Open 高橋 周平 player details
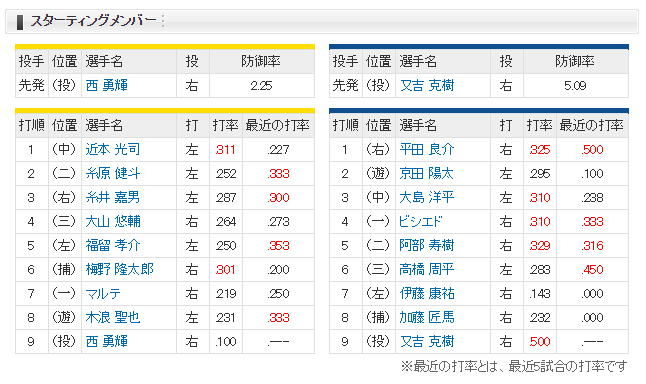Viewport: 646px width, 384px height. 427,269
